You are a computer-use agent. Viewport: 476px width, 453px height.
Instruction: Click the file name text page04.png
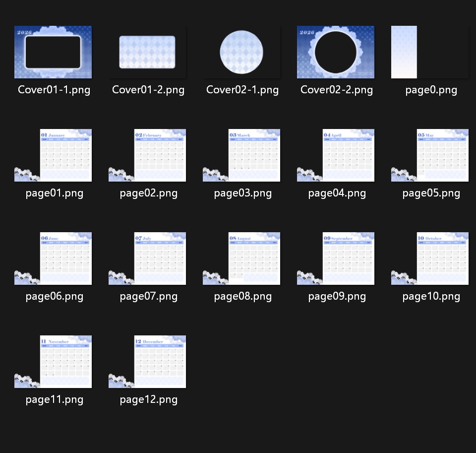coord(337,193)
